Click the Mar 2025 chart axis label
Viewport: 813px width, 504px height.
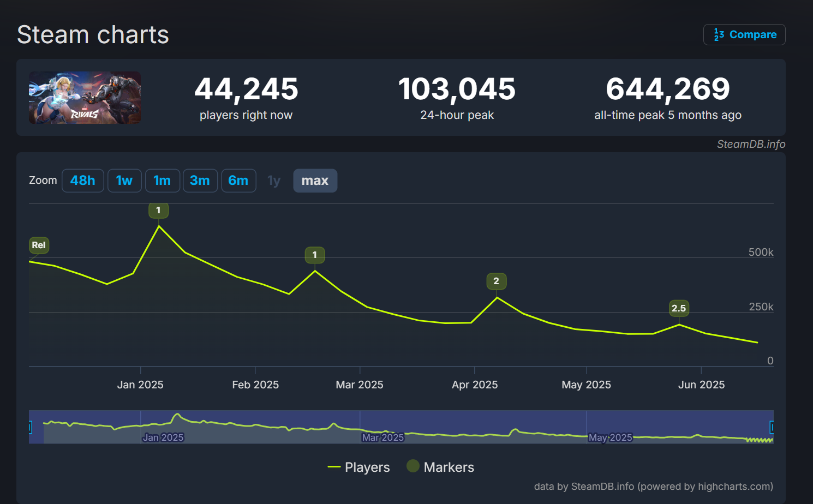[360, 385]
